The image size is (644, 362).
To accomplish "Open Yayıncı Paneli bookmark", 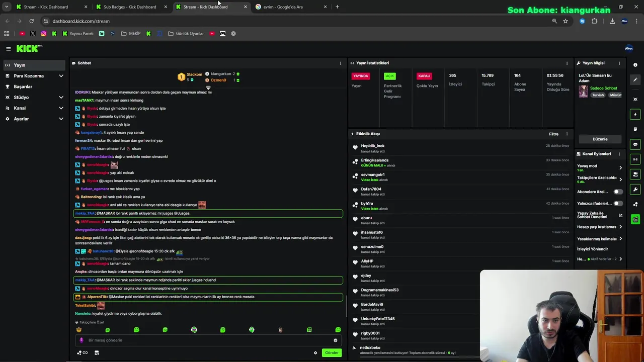I will [x=78, y=34].
